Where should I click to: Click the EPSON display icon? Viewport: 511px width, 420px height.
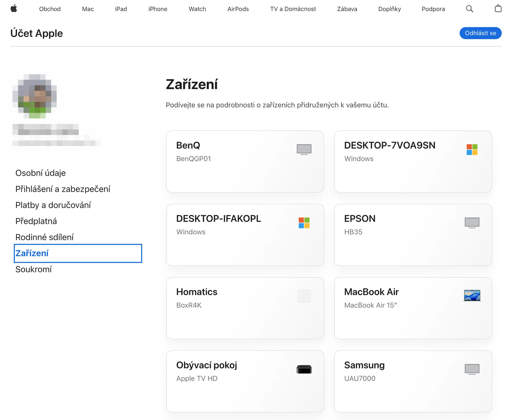point(472,223)
